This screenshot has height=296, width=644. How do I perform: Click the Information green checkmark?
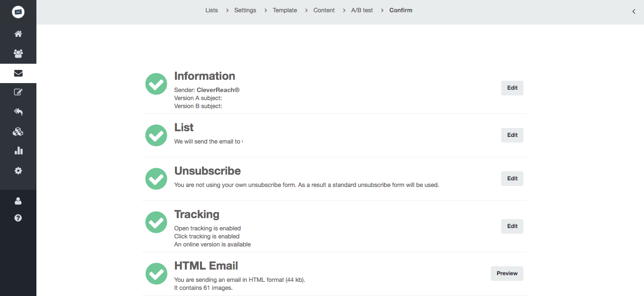(156, 84)
